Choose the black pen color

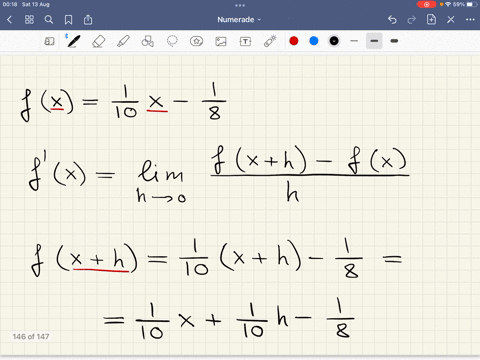pyautogui.click(x=334, y=41)
